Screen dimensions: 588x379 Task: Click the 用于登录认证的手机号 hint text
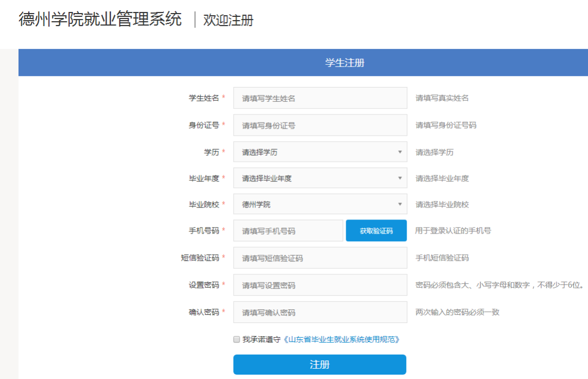pos(453,231)
